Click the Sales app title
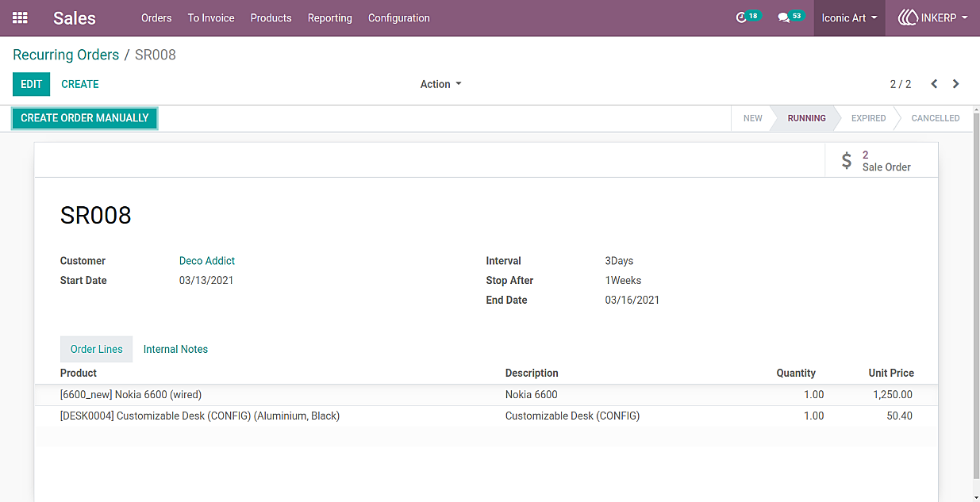 [x=75, y=17]
